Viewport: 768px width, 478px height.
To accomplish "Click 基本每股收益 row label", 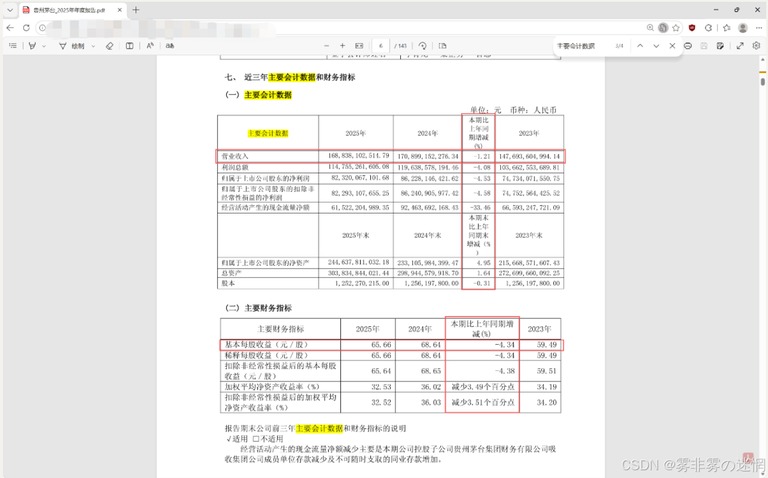I will click(x=266, y=345).
